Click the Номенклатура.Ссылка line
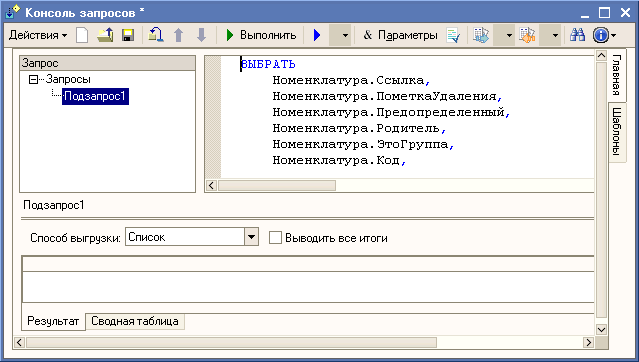639x362 pixels. tap(351, 80)
